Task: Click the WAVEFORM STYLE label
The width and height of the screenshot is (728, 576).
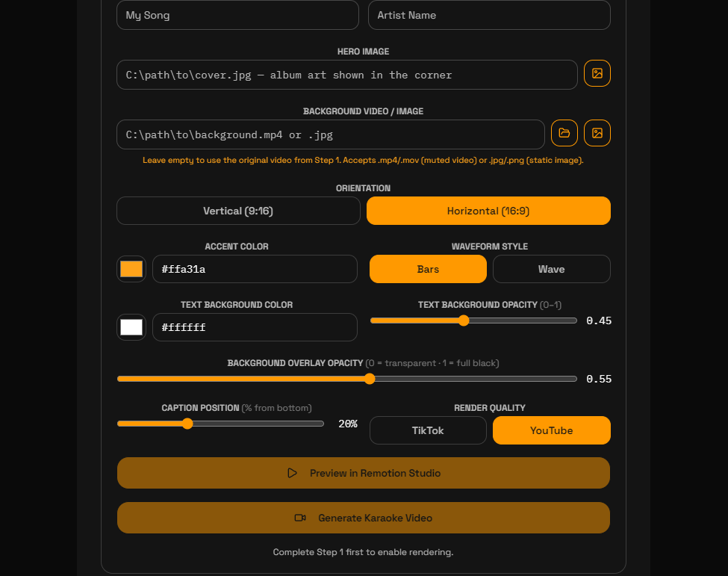Action: point(490,247)
